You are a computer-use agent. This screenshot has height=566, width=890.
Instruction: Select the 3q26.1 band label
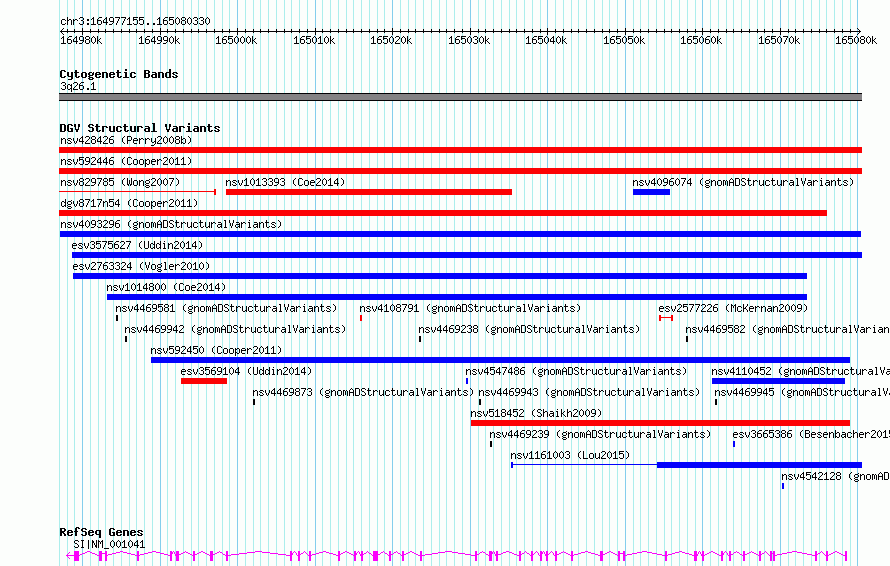pyautogui.click(x=78, y=86)
